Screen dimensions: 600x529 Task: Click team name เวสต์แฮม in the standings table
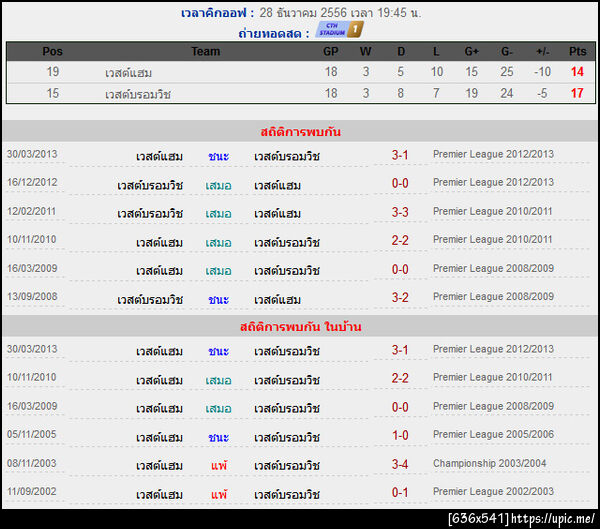129,72
